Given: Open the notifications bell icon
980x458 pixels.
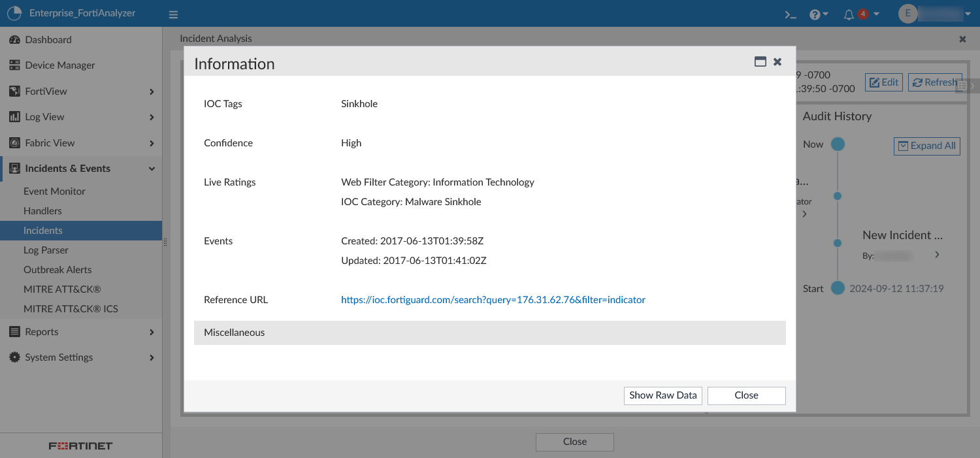Looking at the screenshot, I should click(849, 14).
